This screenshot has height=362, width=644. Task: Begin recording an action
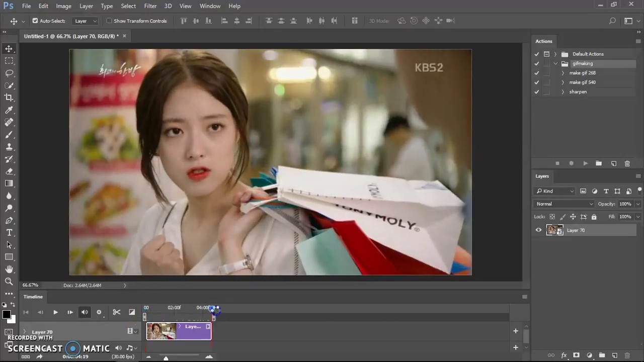pos(571,163)
